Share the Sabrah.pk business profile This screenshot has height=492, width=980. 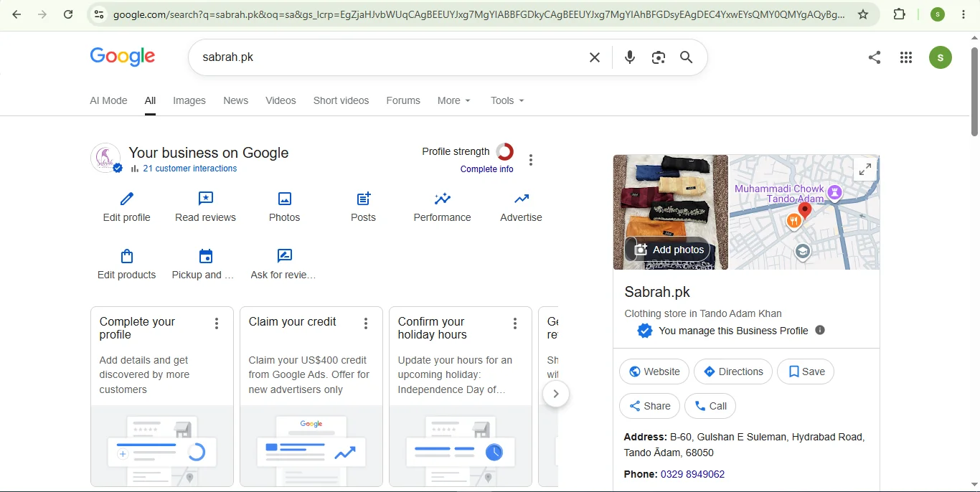[x=649, y=406]
